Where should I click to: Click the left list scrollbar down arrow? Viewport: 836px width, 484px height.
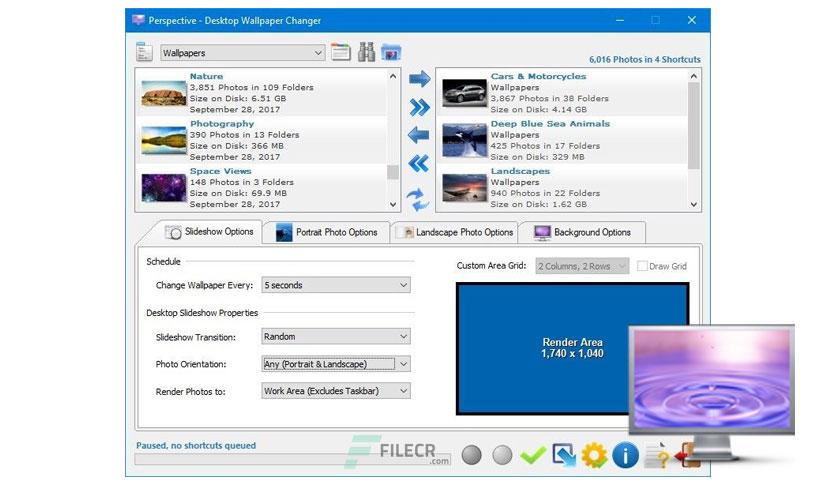click(x=393, y=204)
